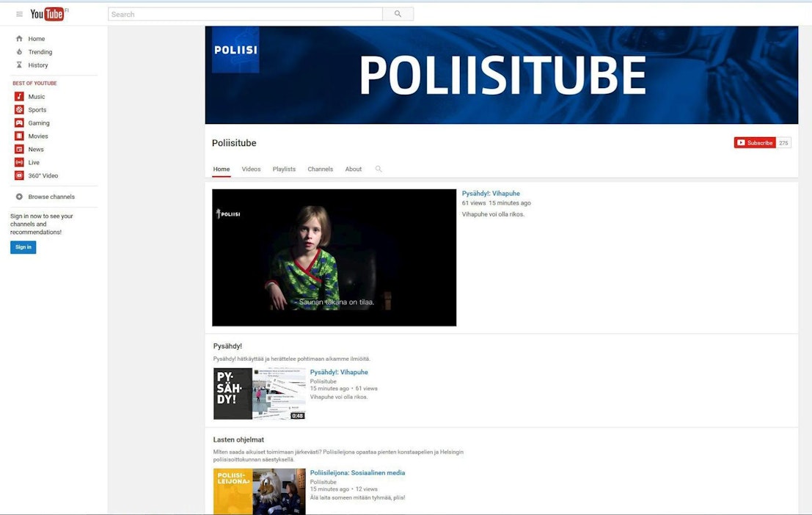The width and height of the screenshot is (812, 515).
Task: Click the 360° Video icon
Action: (20, 176)
